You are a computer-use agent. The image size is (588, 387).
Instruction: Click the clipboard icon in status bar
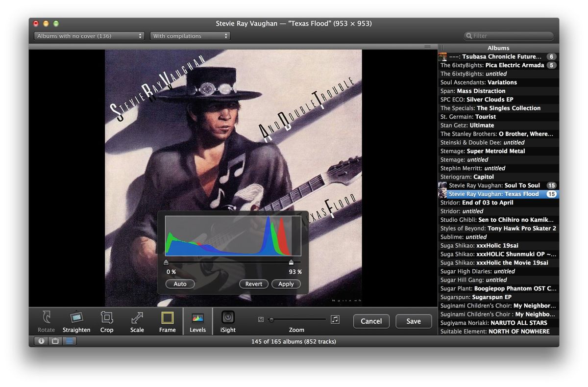click(55, 340)
